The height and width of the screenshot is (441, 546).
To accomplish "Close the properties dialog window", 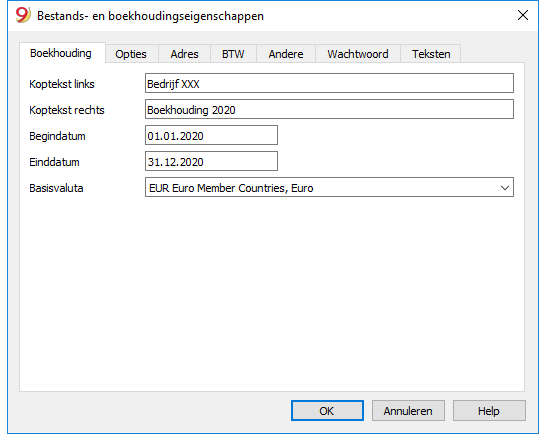I will [x=523, y=15].
